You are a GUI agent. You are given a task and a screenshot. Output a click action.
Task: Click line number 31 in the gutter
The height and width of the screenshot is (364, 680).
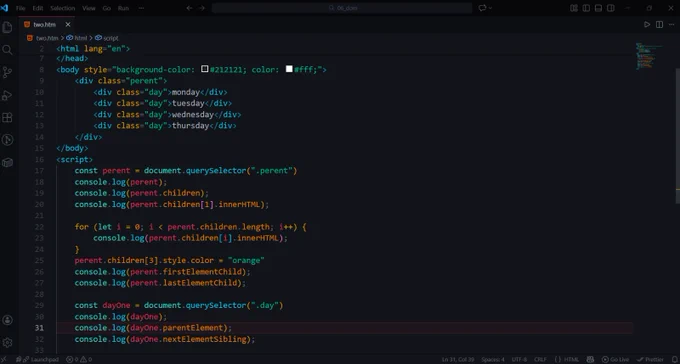coord(39,328)
